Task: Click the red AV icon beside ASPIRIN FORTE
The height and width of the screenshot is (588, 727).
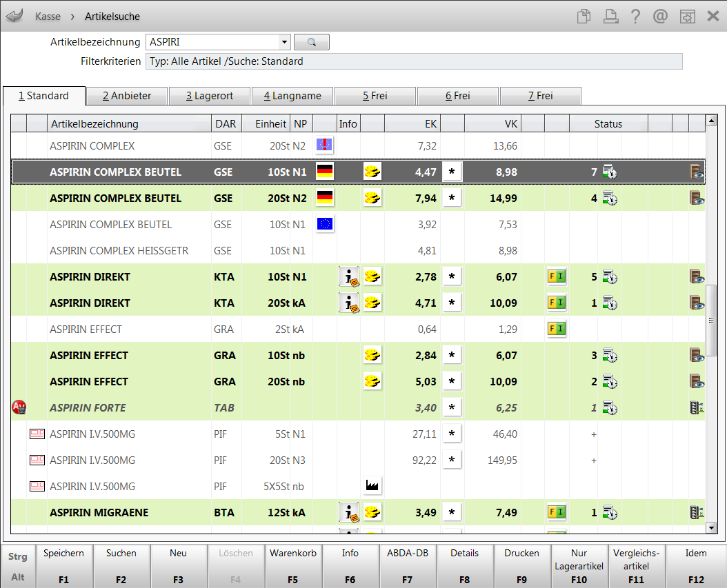Action: pyautogui.click(x=19, y=407)
